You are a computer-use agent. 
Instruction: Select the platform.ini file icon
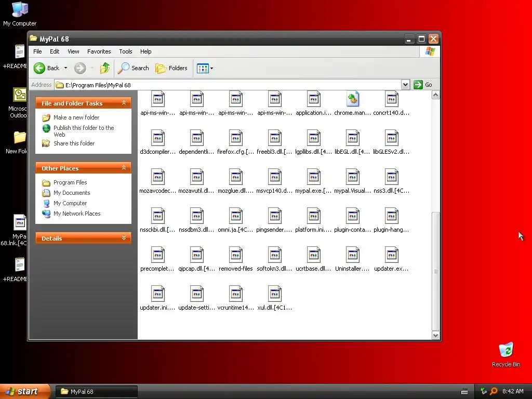313,216
